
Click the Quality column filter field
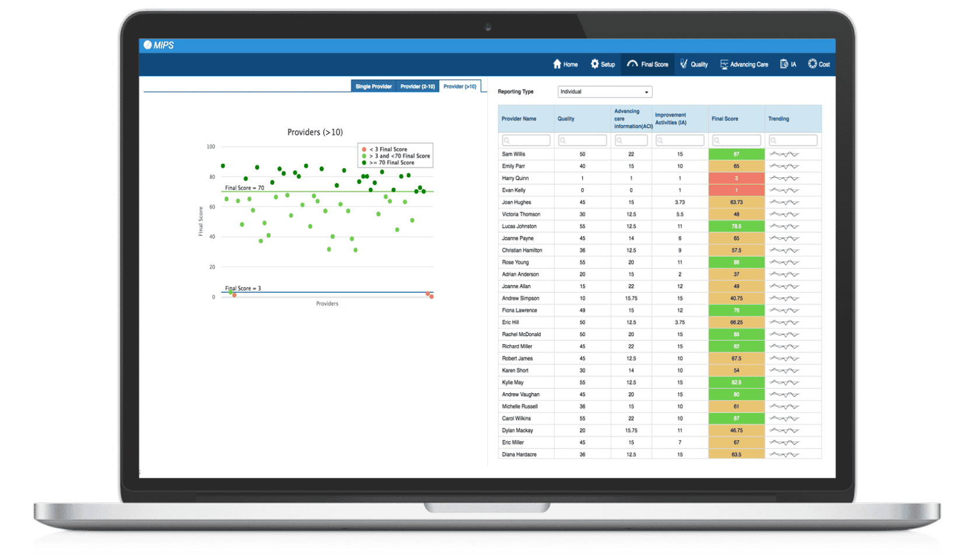tap(582, 141)
